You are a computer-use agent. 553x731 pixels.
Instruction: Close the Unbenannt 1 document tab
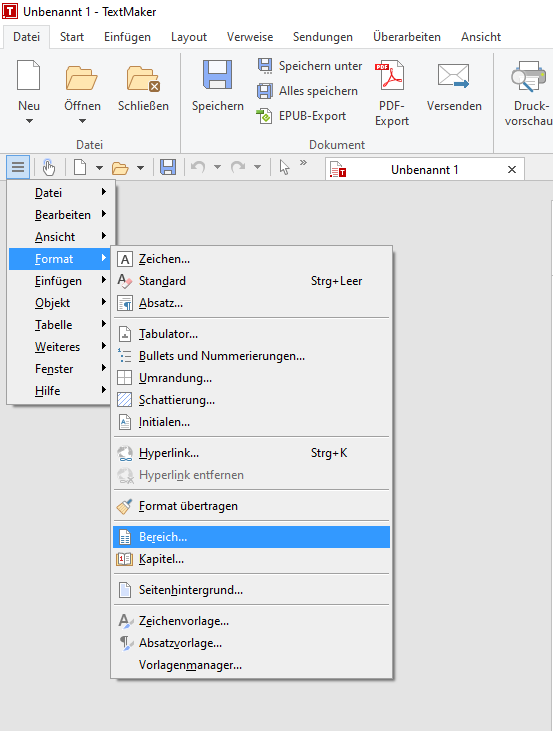(512, 170)
